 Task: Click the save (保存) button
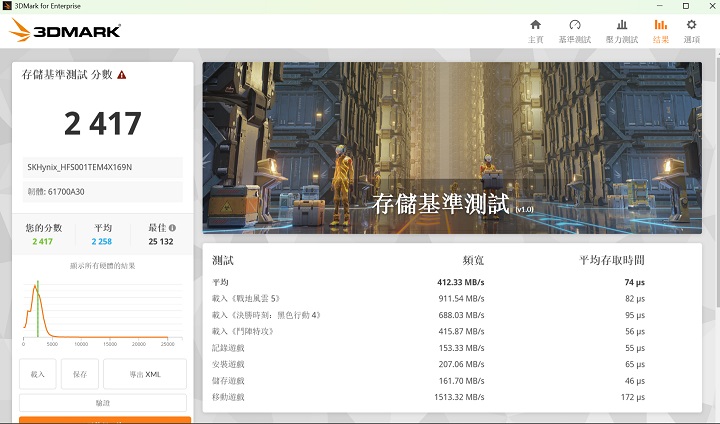[x=80, y=374]
